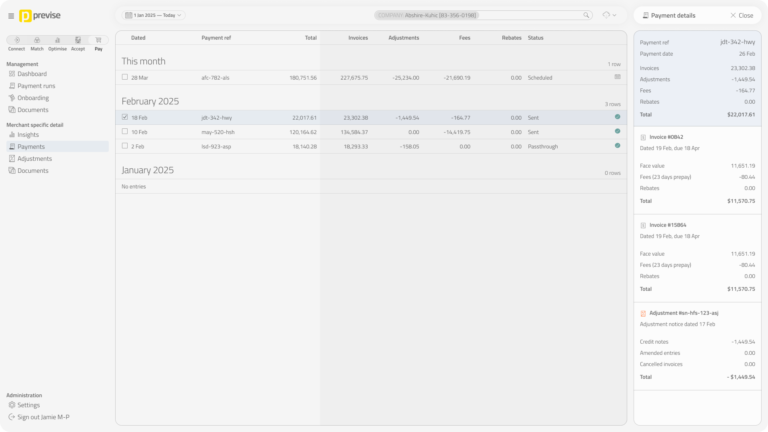This screenshot has width=768, height=432.
Task: Sign out Jamie M-P
Action: (x=43, y=417)
